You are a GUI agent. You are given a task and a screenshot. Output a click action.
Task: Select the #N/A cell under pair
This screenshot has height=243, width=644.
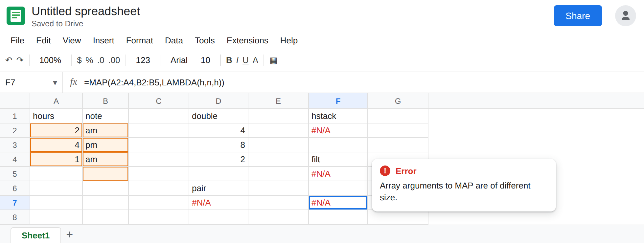(x=218, y=203)
